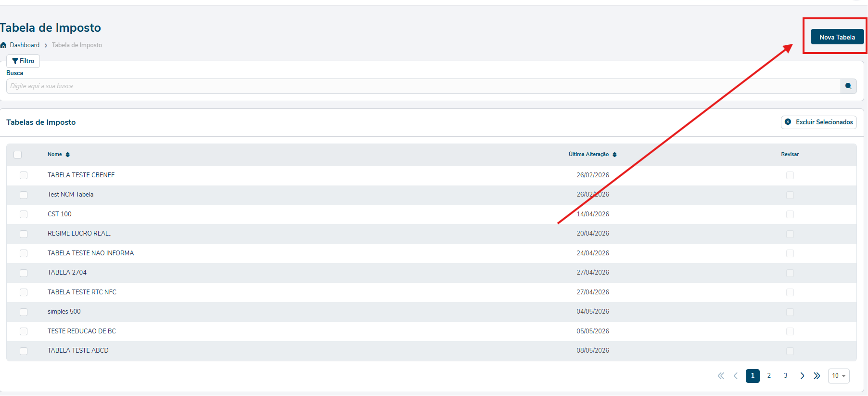868x396 pixels.
Task: Click the date 24/04/2026 cell
Action: (593, 253)
